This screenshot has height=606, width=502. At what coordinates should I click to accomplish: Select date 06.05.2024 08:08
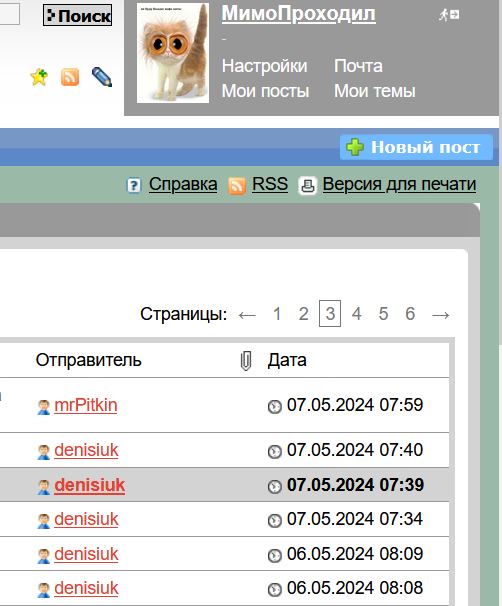(x=355, y=588)
